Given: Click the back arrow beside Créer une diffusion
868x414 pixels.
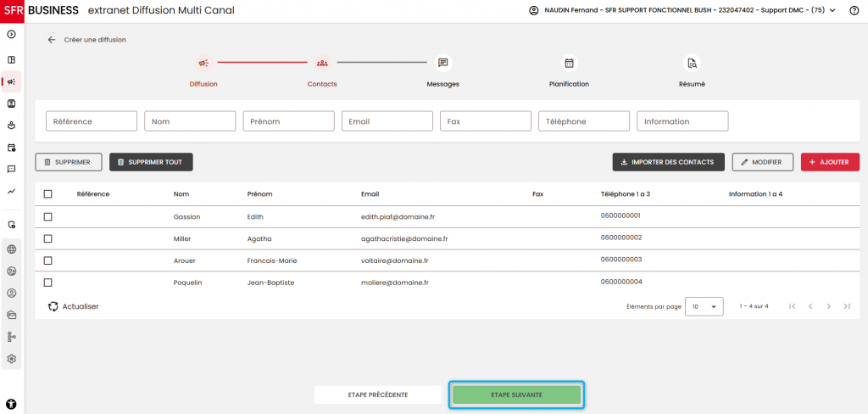Looking at the screenshot, I should click(52, 40).
